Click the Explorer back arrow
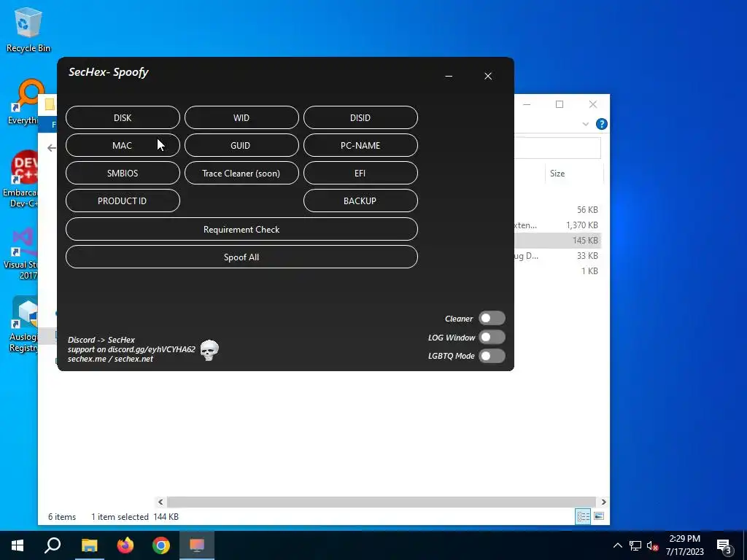The height and width of the screenshot is (560, 747). pyautogui.click(x=51, y=148)
